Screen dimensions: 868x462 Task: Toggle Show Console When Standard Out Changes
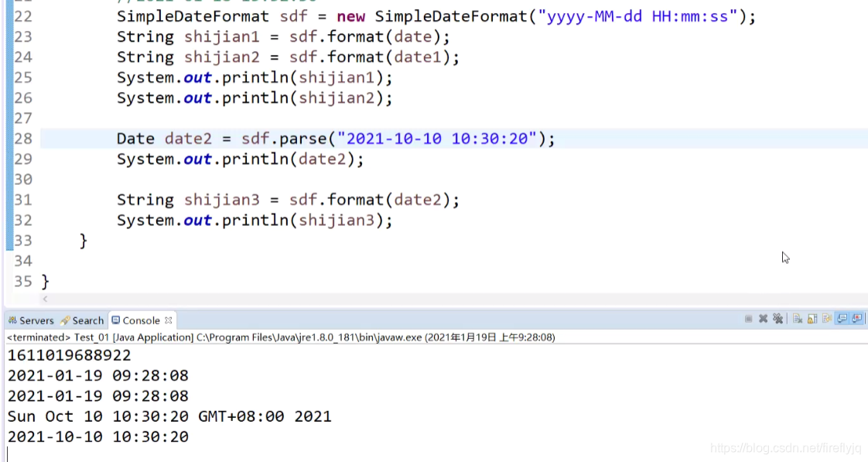tap(842, 319)
